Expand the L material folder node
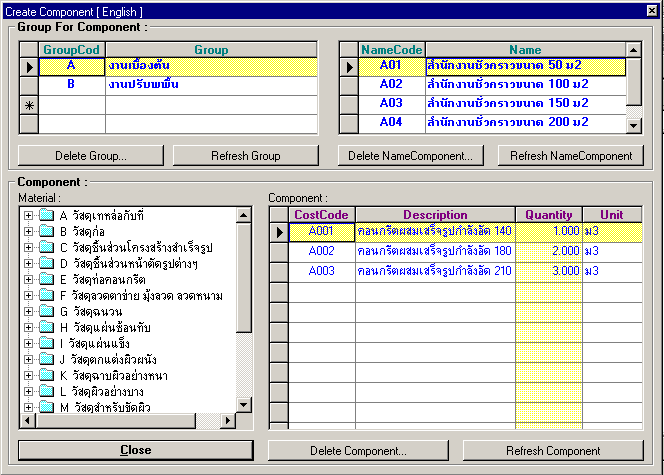This screenshot has height=475, width=664. pyautogui.click(x=28, y=392)
